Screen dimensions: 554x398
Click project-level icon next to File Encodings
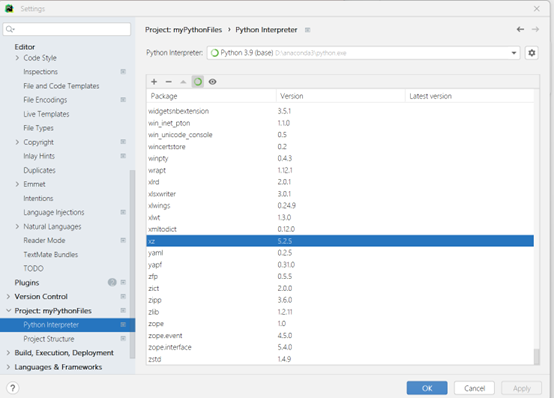pos(123,100)
